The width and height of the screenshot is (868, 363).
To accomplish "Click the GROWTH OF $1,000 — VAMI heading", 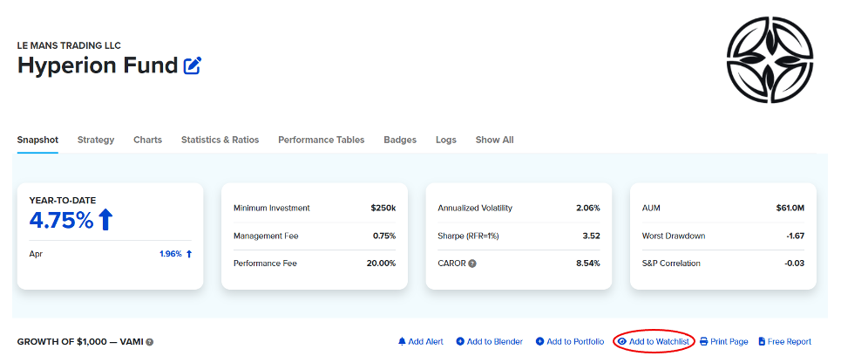I will (x=80, y=342).
